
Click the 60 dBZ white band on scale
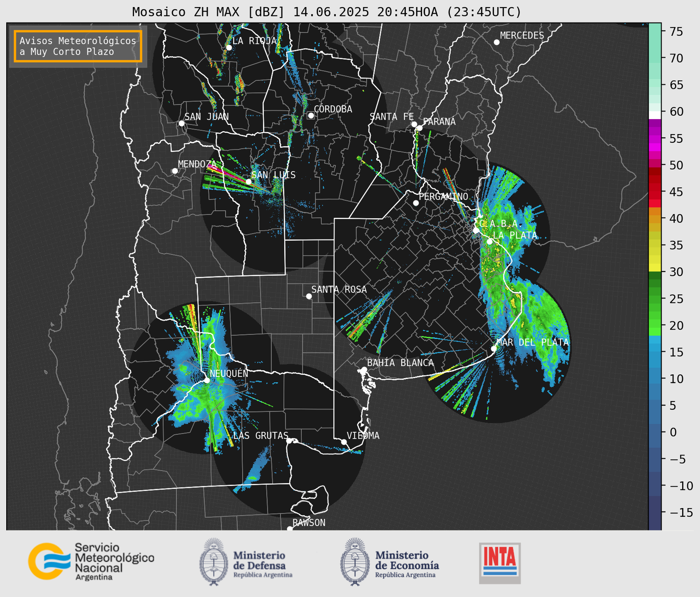click(x=655, y=115)
